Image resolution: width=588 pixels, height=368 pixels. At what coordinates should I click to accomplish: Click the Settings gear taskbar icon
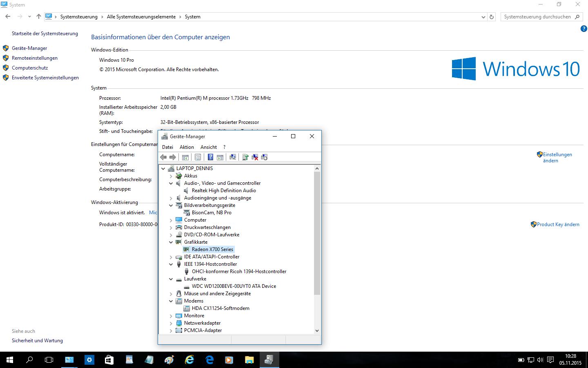89,360
